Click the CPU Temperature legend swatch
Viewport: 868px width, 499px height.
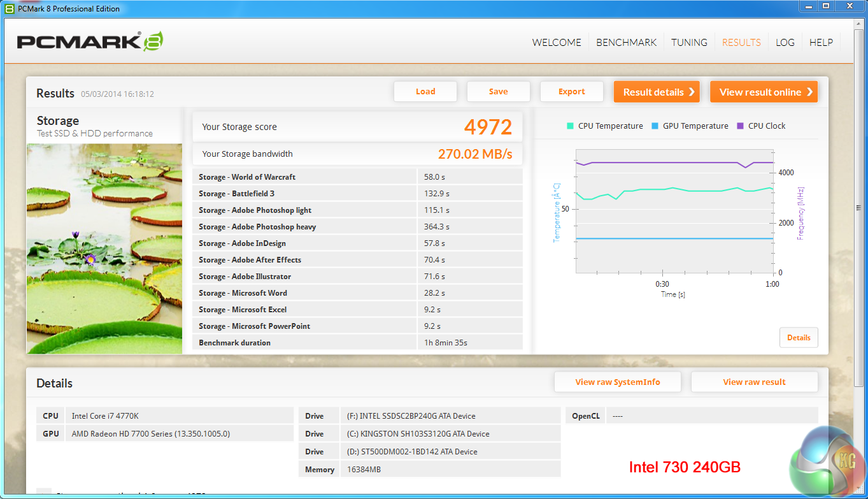coord(570,126)
